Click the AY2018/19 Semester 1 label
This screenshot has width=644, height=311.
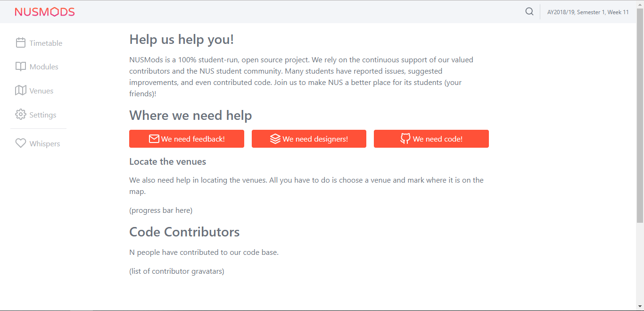click(x=588, y=12)
